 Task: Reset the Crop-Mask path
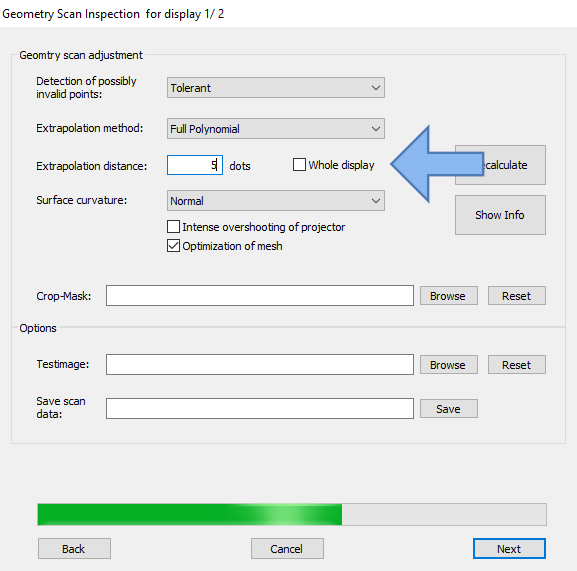517,296
